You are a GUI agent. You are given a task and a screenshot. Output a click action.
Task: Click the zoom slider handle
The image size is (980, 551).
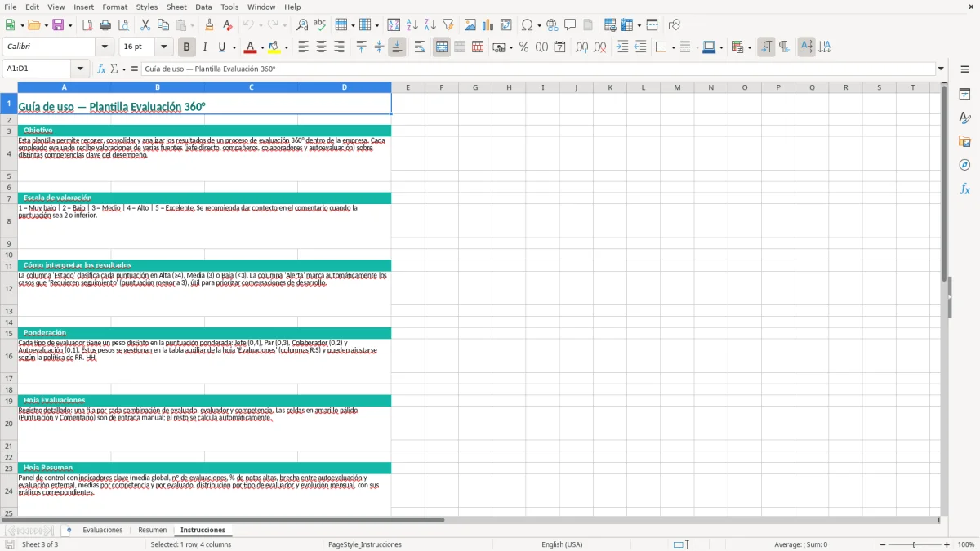coord(915,544)
